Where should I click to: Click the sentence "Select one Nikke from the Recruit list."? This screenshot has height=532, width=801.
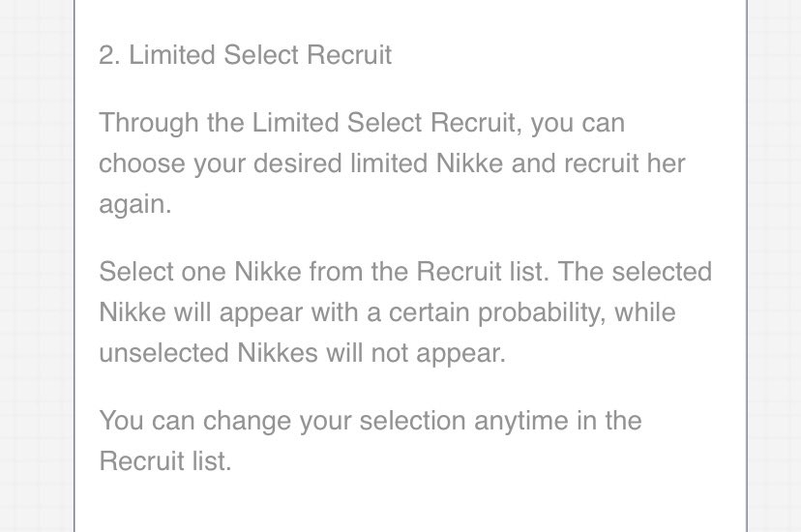coord(324,271)
